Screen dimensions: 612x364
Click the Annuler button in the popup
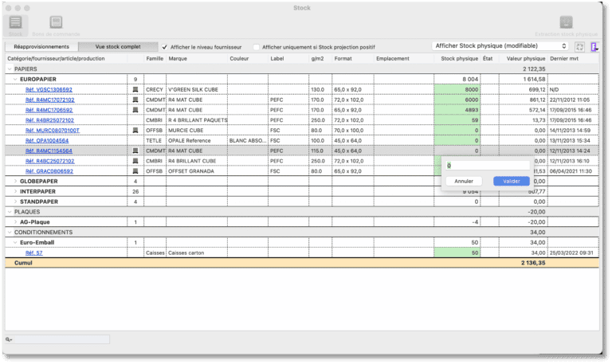[464, 181]
